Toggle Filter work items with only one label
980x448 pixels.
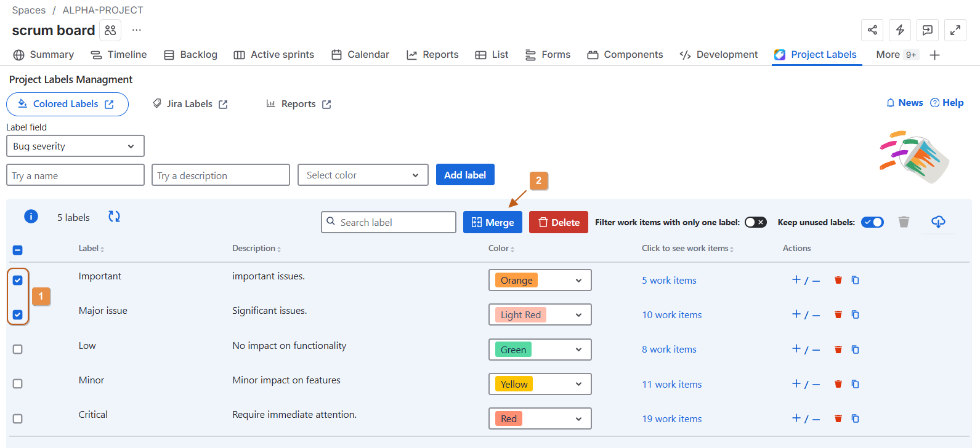[755, 222]
